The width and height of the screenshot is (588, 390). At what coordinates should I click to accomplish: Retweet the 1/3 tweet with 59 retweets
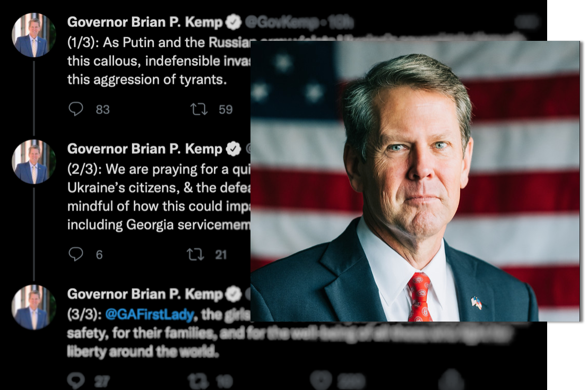198,109
